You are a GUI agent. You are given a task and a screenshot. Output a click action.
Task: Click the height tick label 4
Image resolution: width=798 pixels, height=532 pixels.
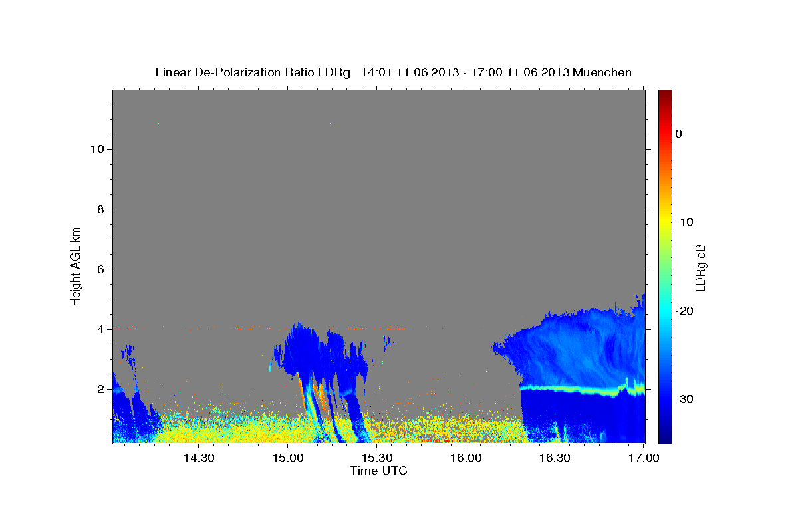click(100, 329)
